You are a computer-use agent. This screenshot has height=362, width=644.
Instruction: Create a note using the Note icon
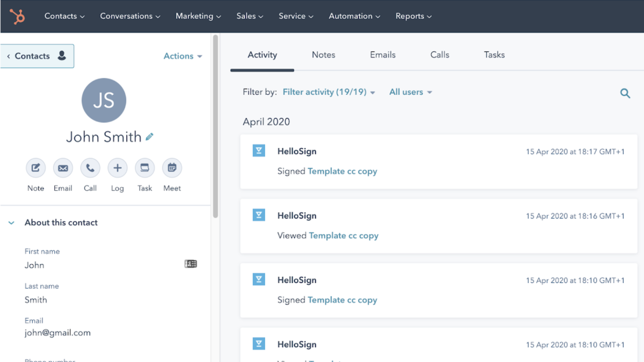tap(35, 168)
